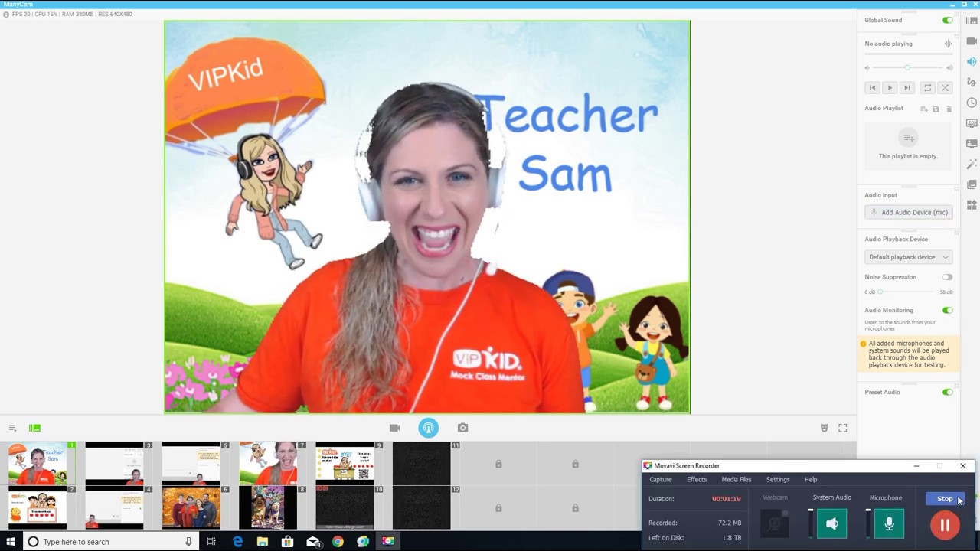Select preset 8 dogs picture thumbnail
Viewport: 980px width, 551px height.
tap(268, 507)
